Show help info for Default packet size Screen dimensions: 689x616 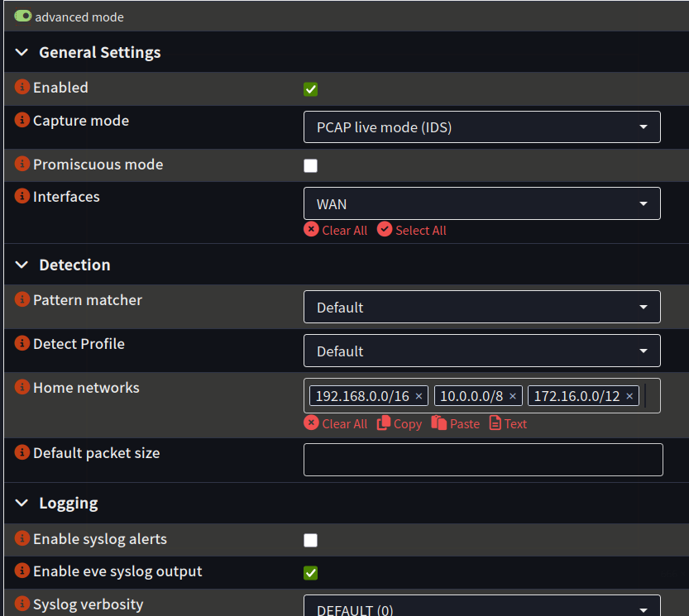(22, 452)
